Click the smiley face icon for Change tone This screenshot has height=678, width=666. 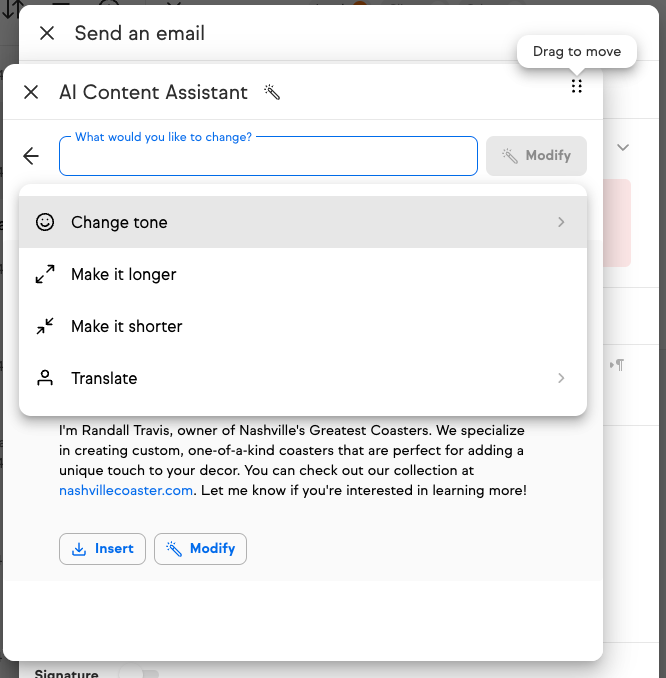click(x=45, y=222)
